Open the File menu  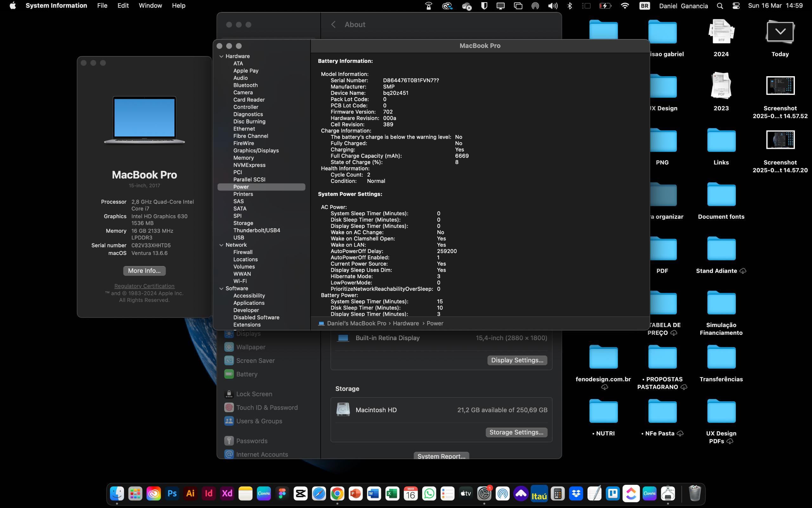click(102, 6)
